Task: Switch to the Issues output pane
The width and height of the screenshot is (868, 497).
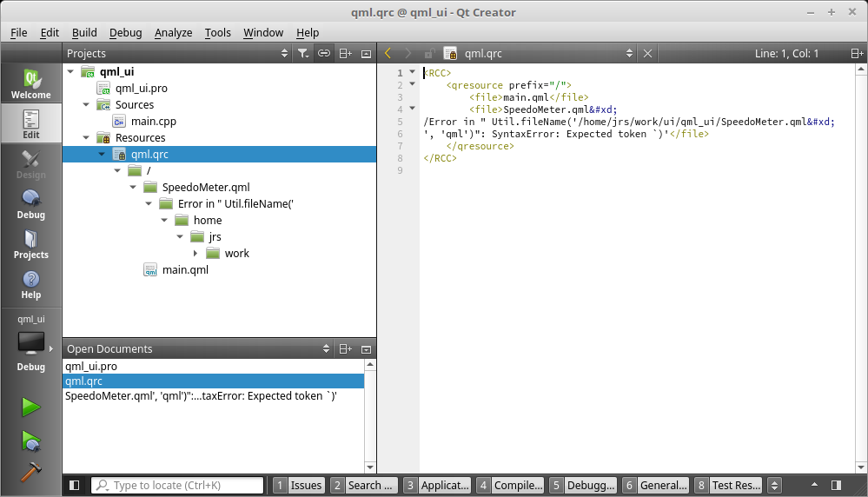Action: [298, 485]
